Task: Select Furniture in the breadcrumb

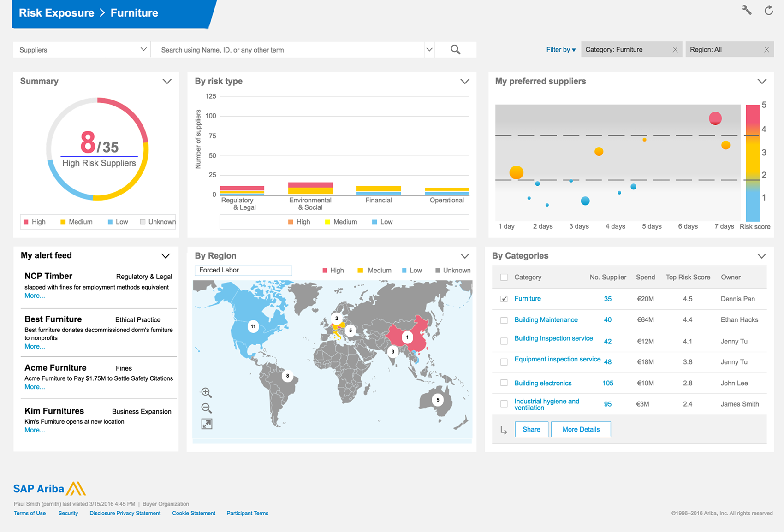Action: point(134,13)
